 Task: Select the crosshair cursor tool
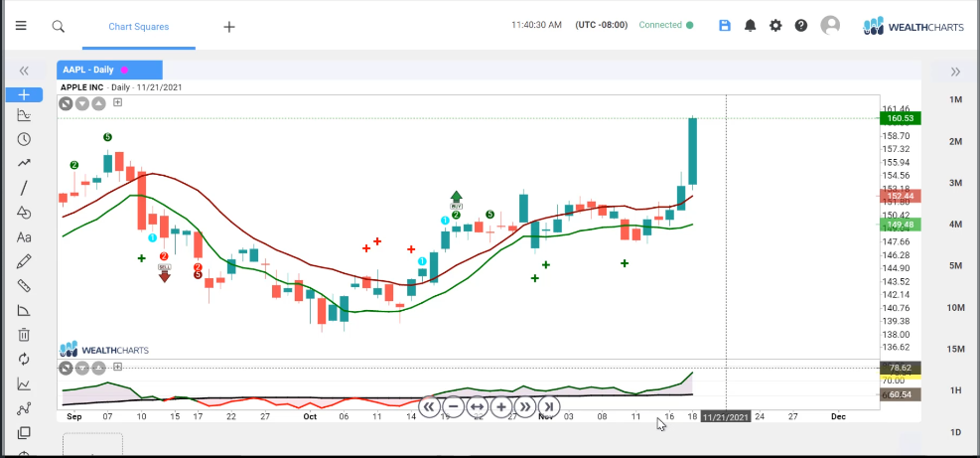click(x=24, y=94)
